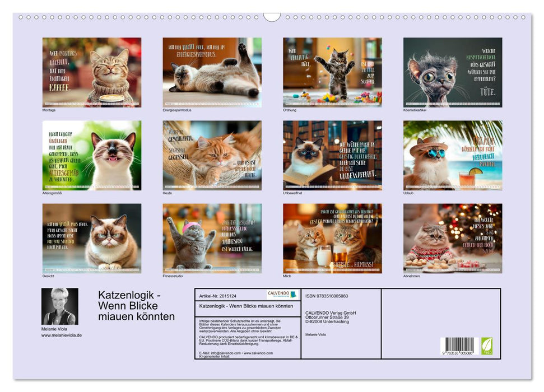Select the Ordnung month thumbnail
This screenshot has width=544, height=392.
[332, 72]
